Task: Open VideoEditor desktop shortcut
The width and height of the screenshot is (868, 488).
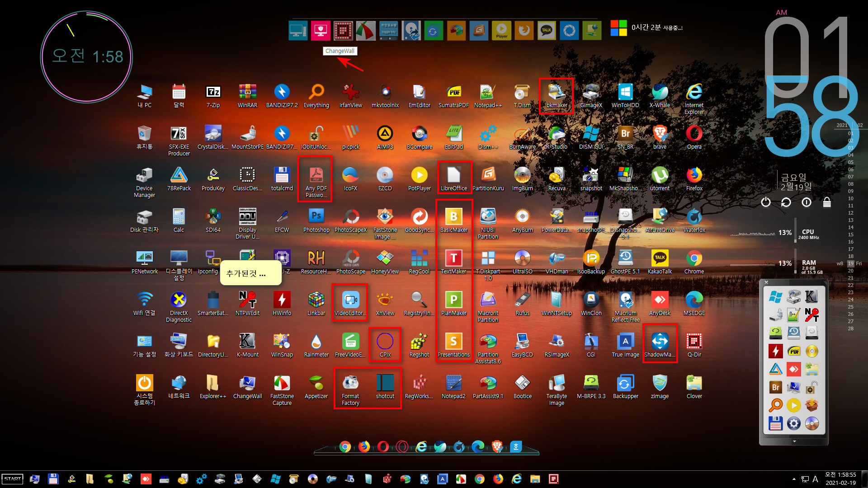Action: pyautogui.click(x=350, y=304)
